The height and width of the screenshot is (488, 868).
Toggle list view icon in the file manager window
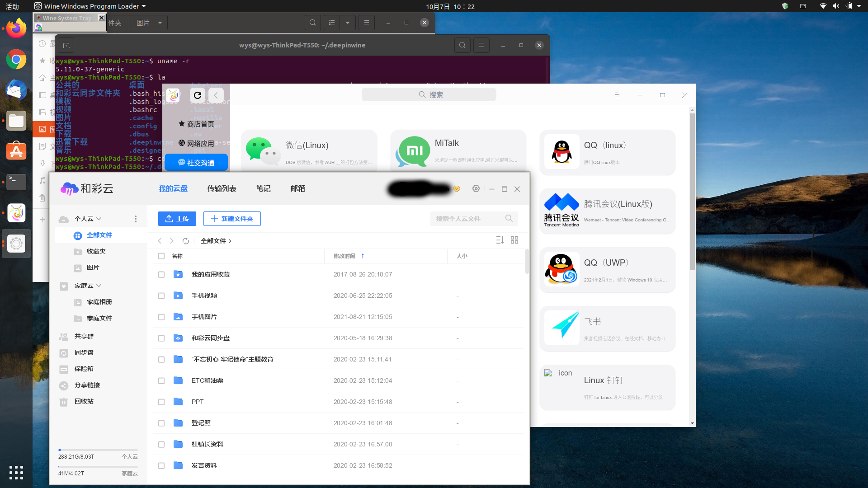point(332,23)
